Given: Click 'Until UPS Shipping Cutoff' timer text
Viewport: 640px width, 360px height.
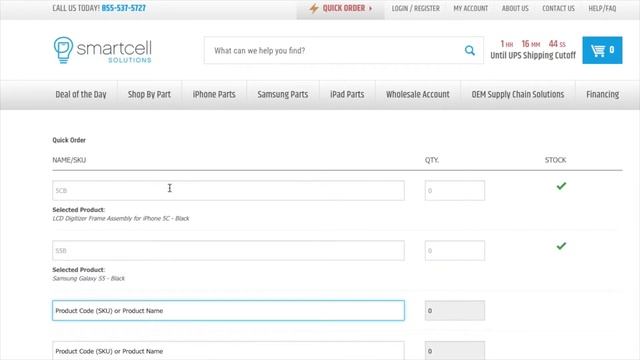Looking at the screenshot, I should click(533, 56).
